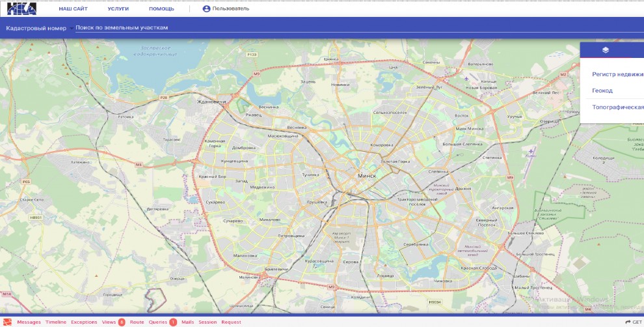Image resolution: width=644 pixels, height=327 pixels.
Task: Click the Петровщина district label
Action: pyautogui.click(x=291, y=236)
